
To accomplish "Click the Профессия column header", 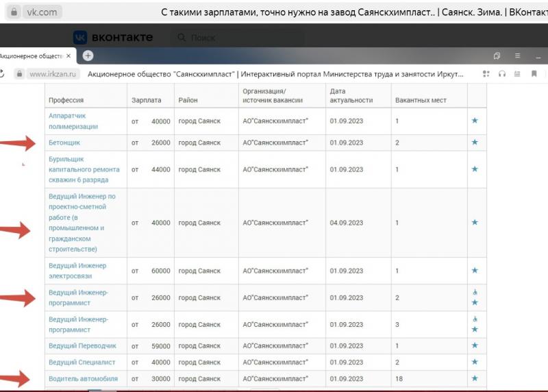I will click(66, 100).
